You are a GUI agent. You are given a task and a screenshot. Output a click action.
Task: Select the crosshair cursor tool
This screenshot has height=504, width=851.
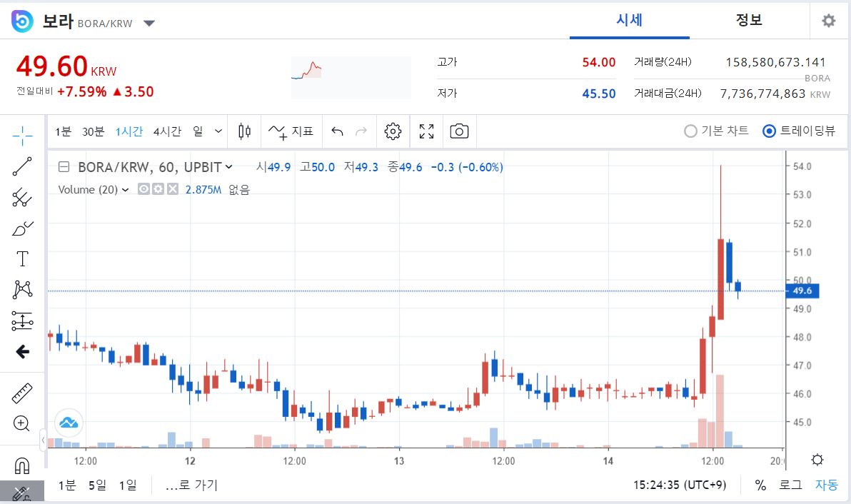pos(22,136)
